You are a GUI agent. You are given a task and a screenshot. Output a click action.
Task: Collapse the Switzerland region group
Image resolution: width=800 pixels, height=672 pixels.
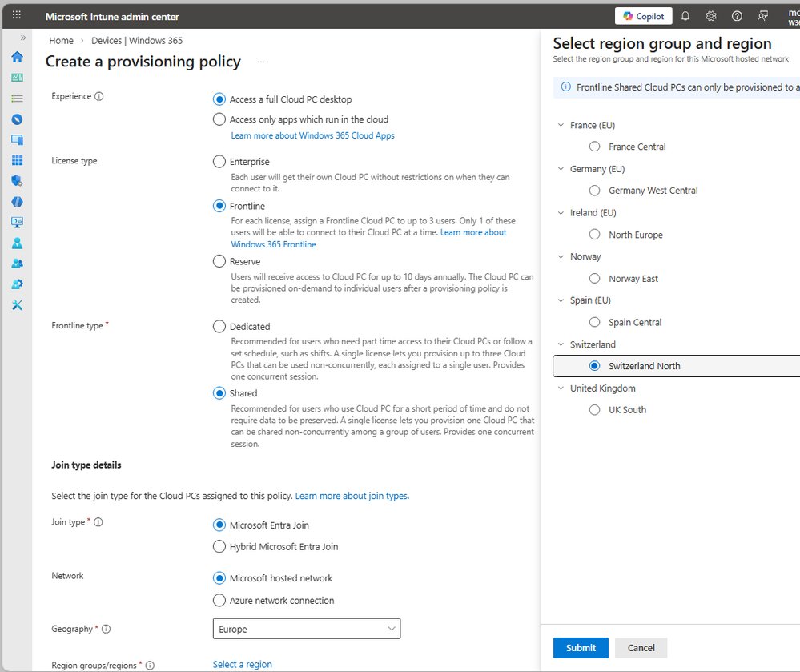tap(560, 344)
